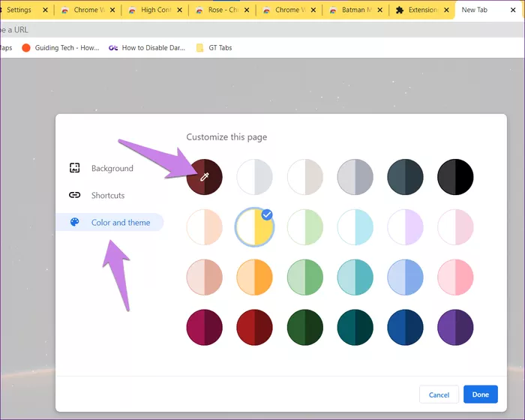Choose the default white and gray swatch
525x420 pixels.
pos(254,177)
